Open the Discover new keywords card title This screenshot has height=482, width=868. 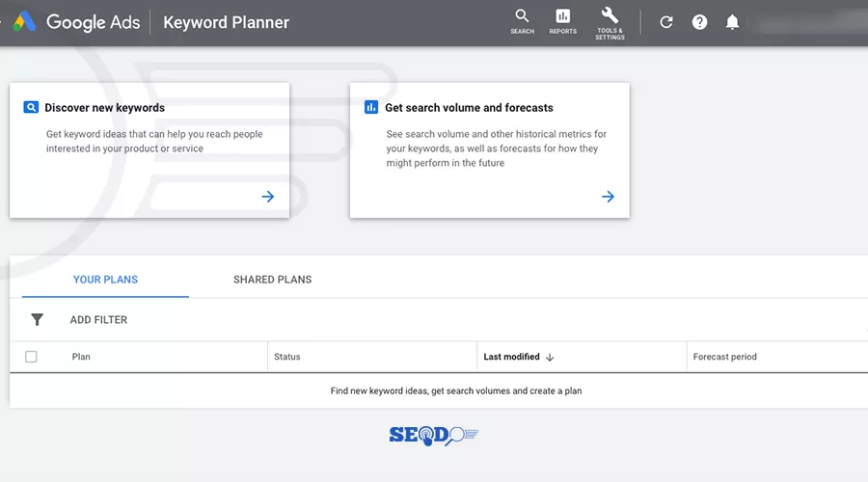click(x=104, y=107)
